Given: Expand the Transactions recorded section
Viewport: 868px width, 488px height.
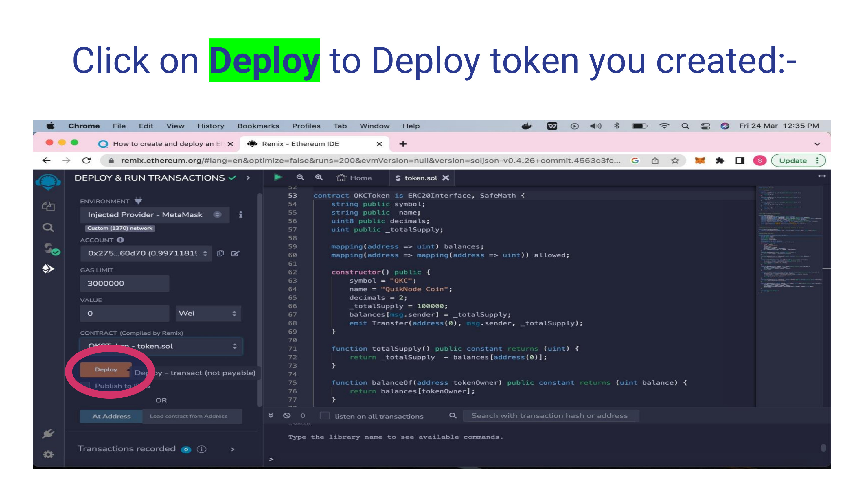Looking at the screenshot, I should point(233,449).
